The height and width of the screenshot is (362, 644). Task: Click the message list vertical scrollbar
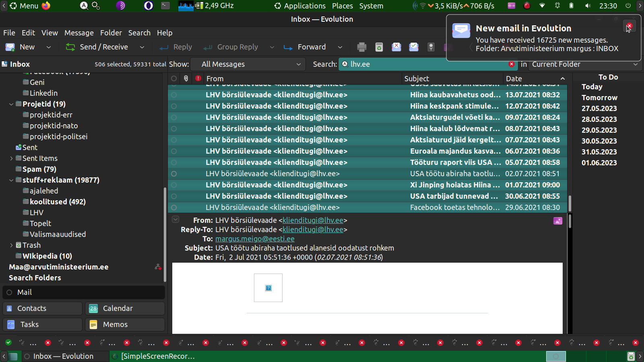click(x=570, y=203)
